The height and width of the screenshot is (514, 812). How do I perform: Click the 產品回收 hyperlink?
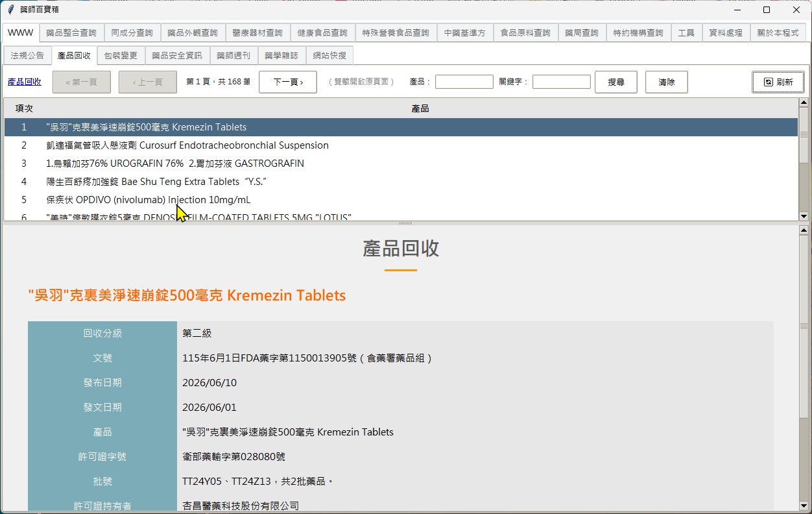pos(25,82)
